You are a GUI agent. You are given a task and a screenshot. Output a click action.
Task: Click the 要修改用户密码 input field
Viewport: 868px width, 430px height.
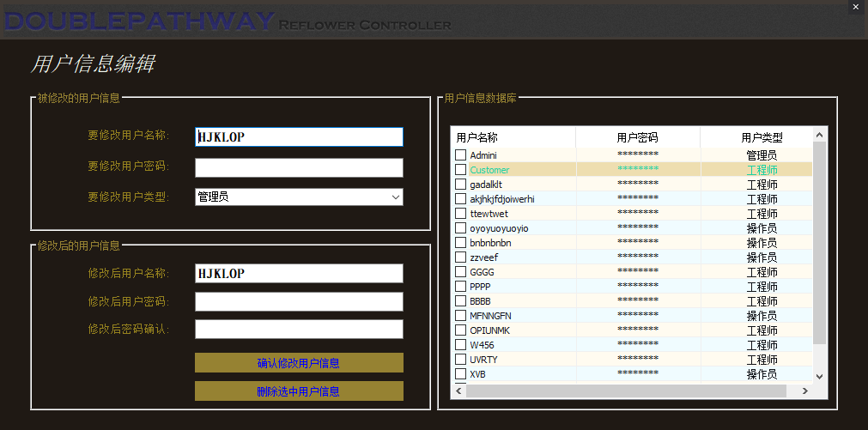tap(299, 167)
